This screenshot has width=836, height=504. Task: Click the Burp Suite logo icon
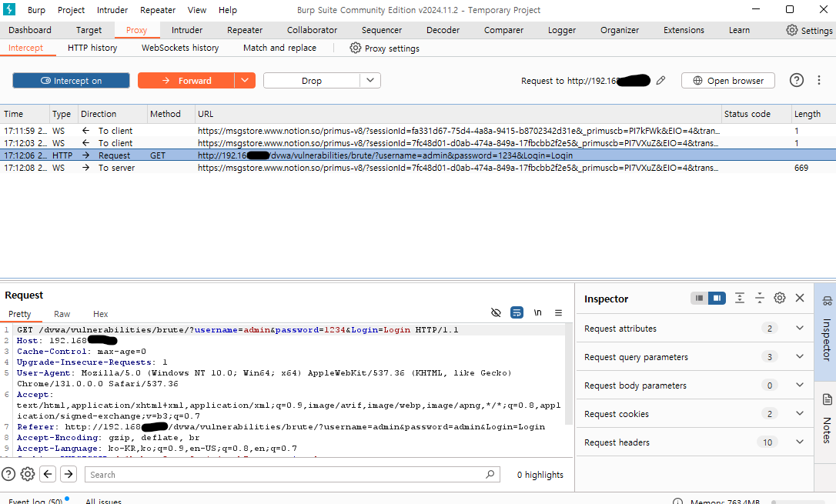[x=9, y=9]
